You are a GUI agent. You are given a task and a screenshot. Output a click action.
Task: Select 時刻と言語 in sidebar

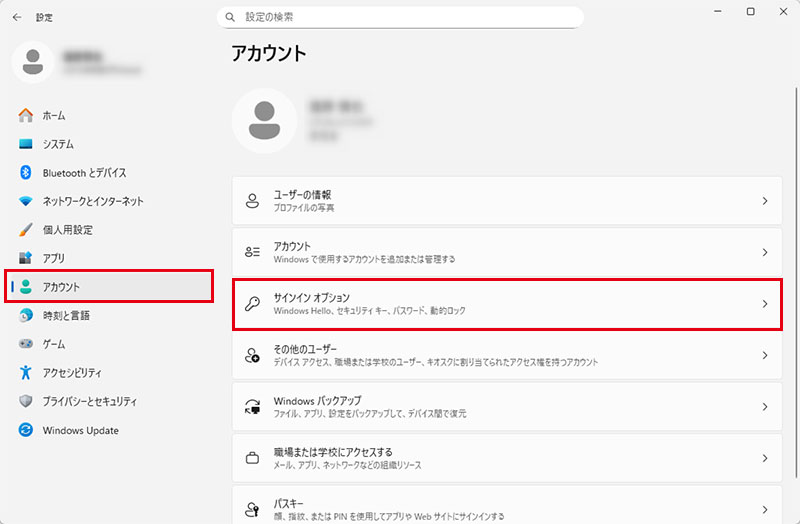pos(109,315)
